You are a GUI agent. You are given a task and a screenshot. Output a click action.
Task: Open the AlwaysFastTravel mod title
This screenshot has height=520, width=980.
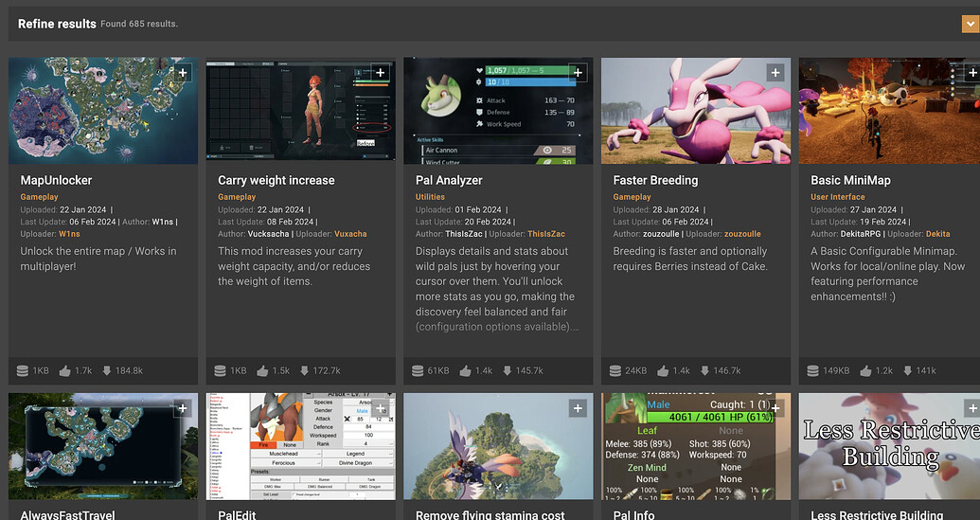pos(67,515)
